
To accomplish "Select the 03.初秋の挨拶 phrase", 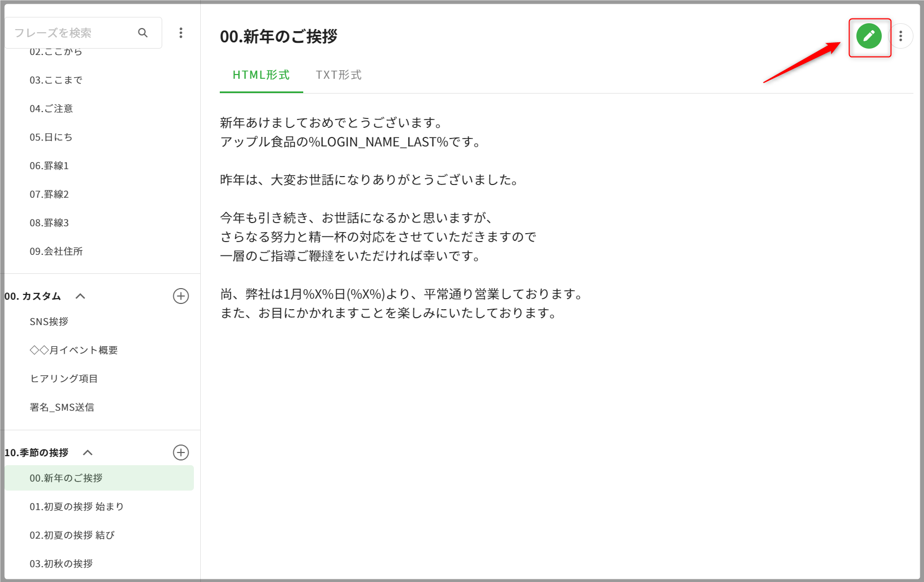I will pos(61,563).
